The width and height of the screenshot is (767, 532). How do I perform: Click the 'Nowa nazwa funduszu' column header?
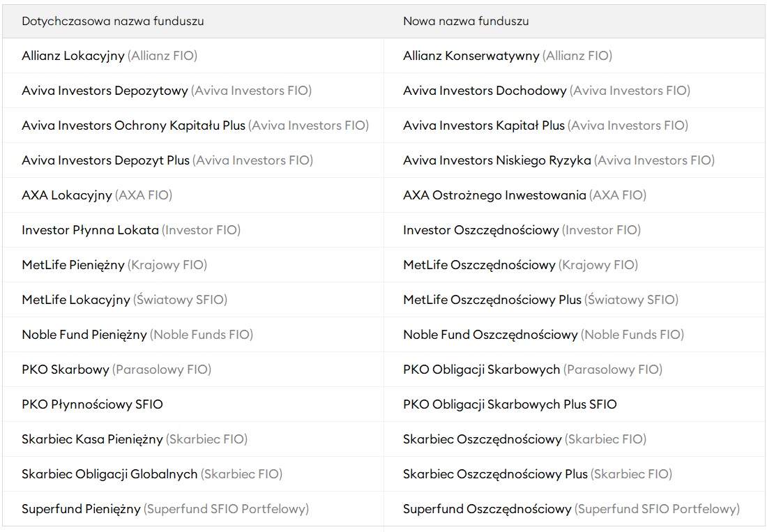point(466,21)
